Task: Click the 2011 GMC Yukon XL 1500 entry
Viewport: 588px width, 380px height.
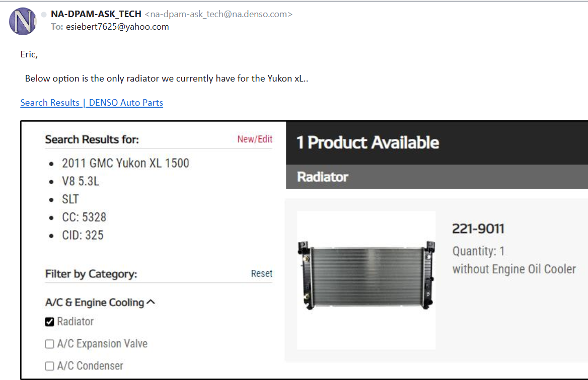Action: (126, 163)
